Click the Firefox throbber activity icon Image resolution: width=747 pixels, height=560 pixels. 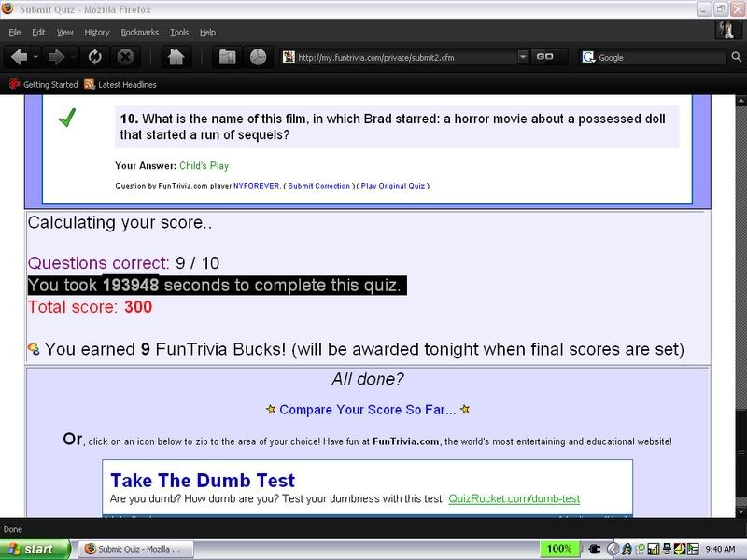click(x=727, y=30)
